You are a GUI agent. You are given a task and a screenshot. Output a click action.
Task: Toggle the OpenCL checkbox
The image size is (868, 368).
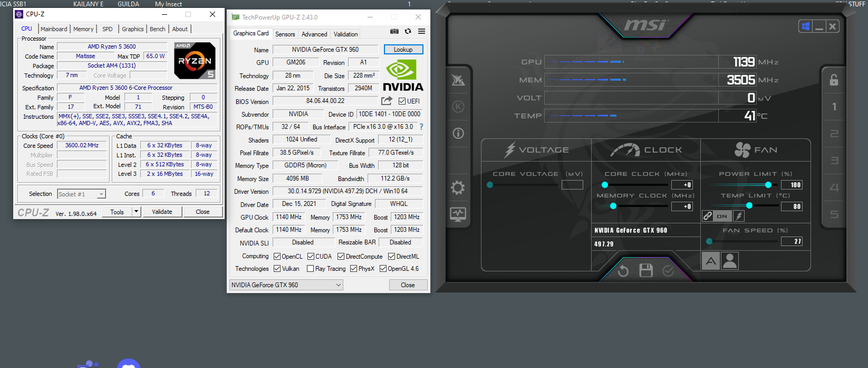pos(277,257)
